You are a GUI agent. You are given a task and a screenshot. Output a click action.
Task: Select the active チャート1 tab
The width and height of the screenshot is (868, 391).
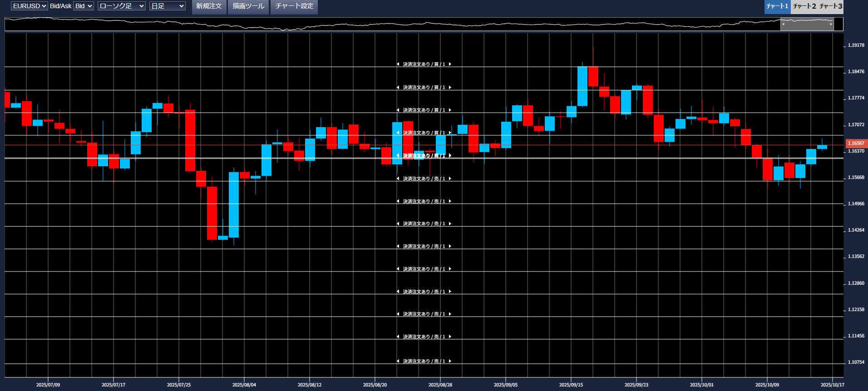[x=777, y=6]
